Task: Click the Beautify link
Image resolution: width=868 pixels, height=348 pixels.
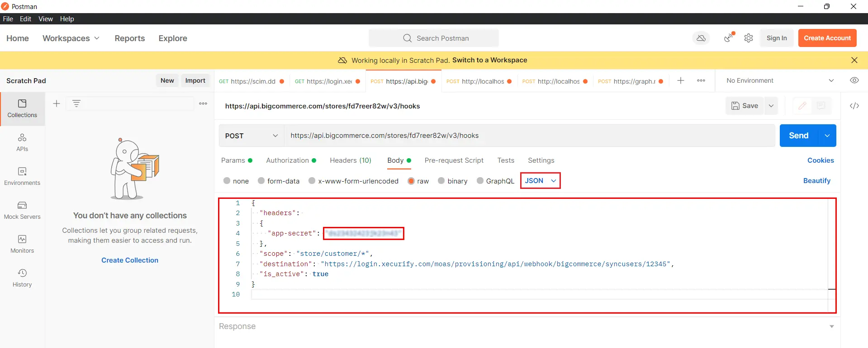Action: [817, 180]
